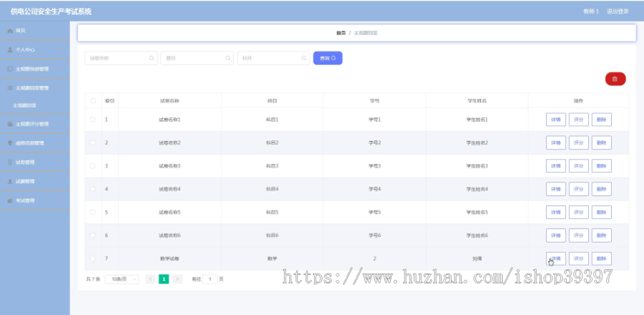Check the checkbox for row 数学试卷
Screen dimensions: 644x315
pos(93,258)
